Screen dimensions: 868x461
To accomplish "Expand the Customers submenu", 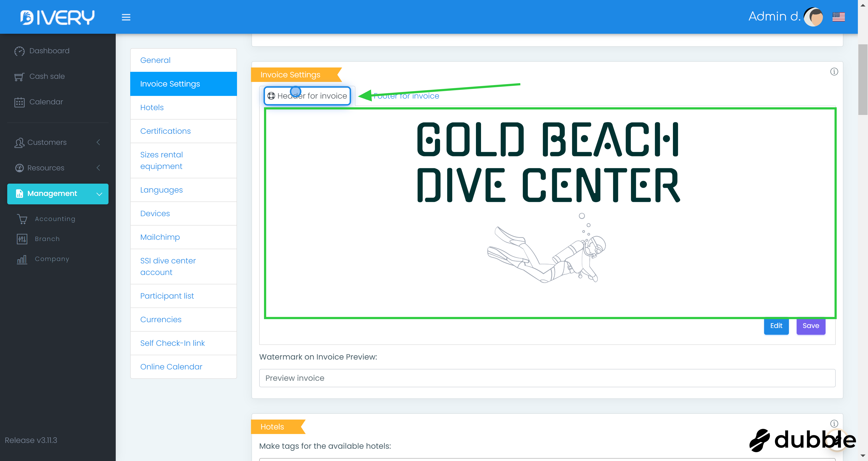I will point(57,142).
